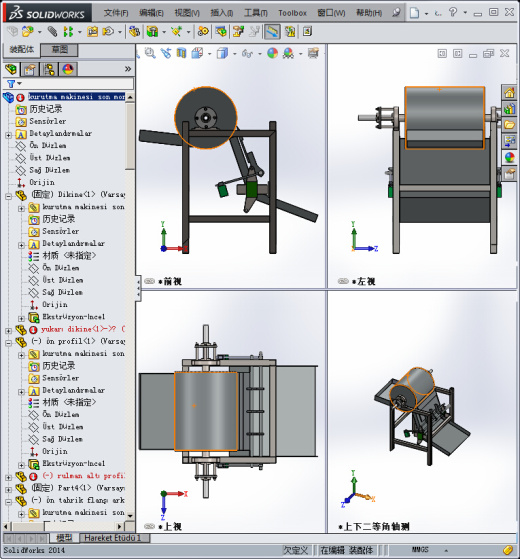The image size is (520, 559).
Task: Click the pin menu bar pushpin icon
Action: pos(396,12)
